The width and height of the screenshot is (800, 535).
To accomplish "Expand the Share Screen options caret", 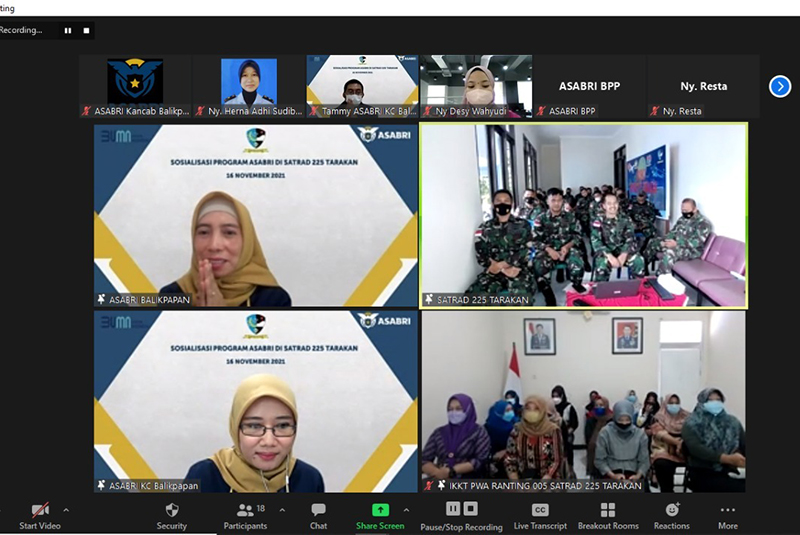I will [x=406, y=509].
